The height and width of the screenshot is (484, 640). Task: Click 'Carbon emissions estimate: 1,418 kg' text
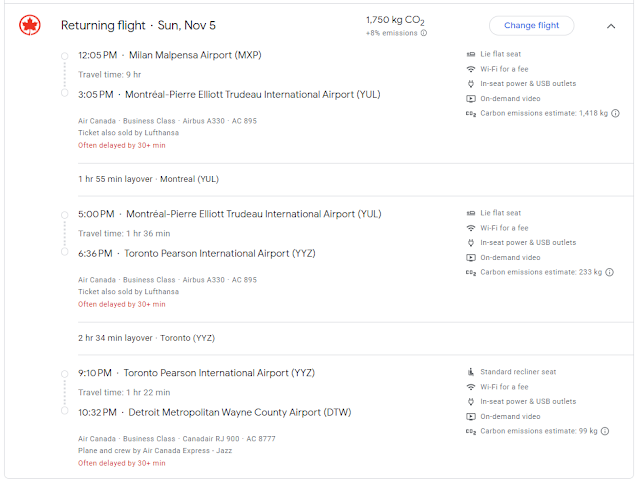[544, 113]
